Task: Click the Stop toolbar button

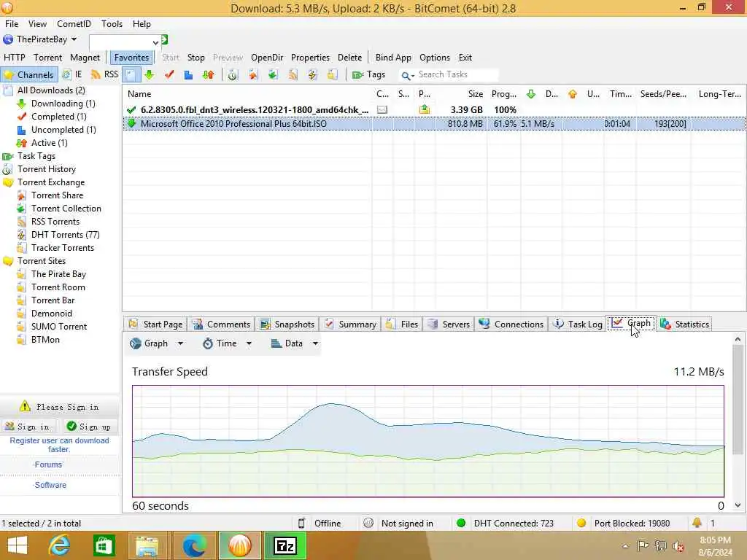Action: point(196,58)
